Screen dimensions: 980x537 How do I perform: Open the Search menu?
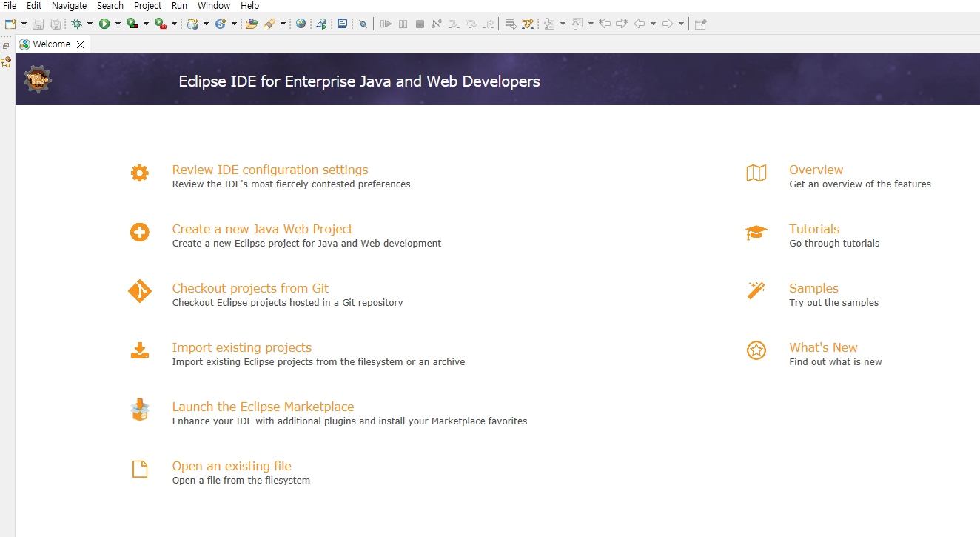110,5
